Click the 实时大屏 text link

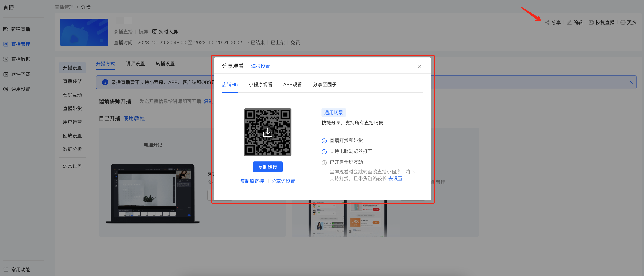coord(168,32)
